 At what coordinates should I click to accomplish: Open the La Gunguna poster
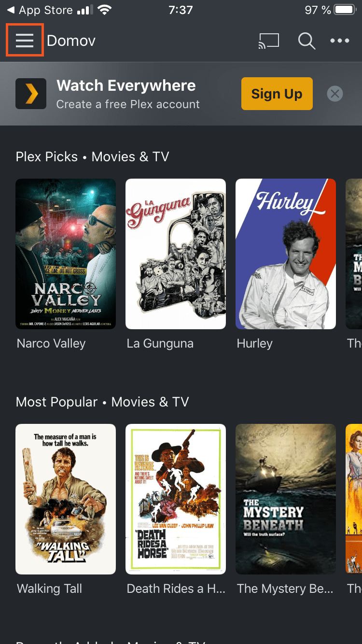pyautogui.click(x=176, y=254)
